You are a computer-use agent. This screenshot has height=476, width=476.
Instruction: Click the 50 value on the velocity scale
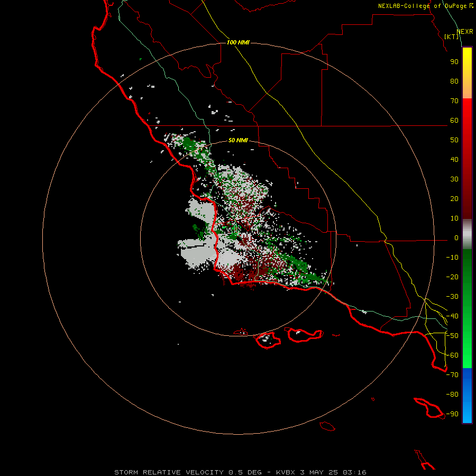[x=454, y=140]
